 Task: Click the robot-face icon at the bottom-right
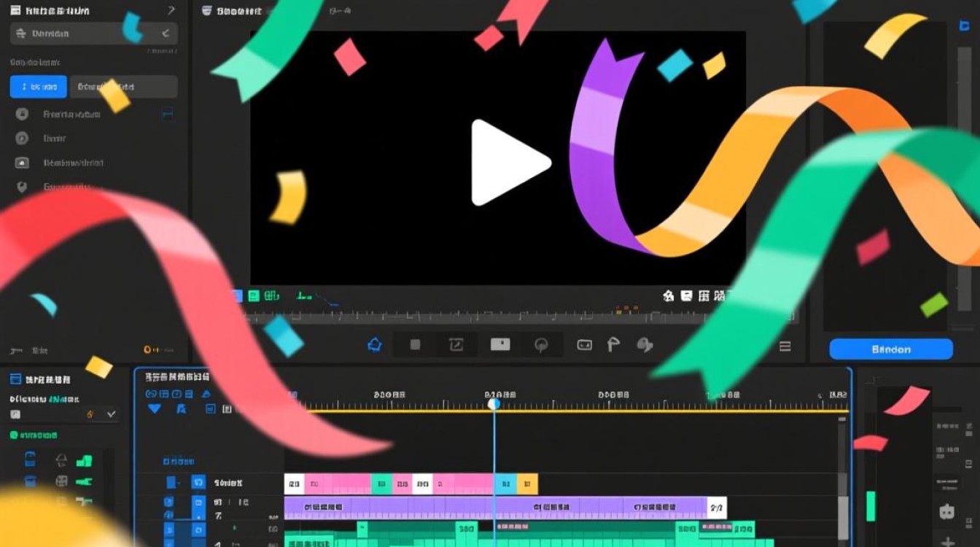click(946, 511)
